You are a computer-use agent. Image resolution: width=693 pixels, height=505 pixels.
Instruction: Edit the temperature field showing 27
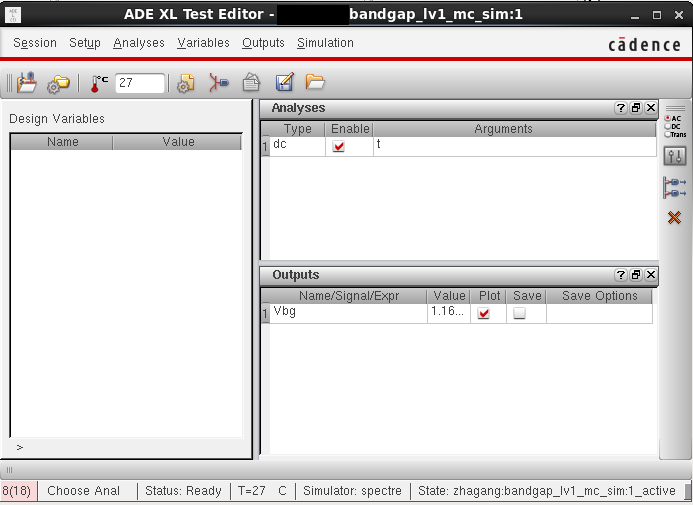pyautogui.click(x=140, y=83)
